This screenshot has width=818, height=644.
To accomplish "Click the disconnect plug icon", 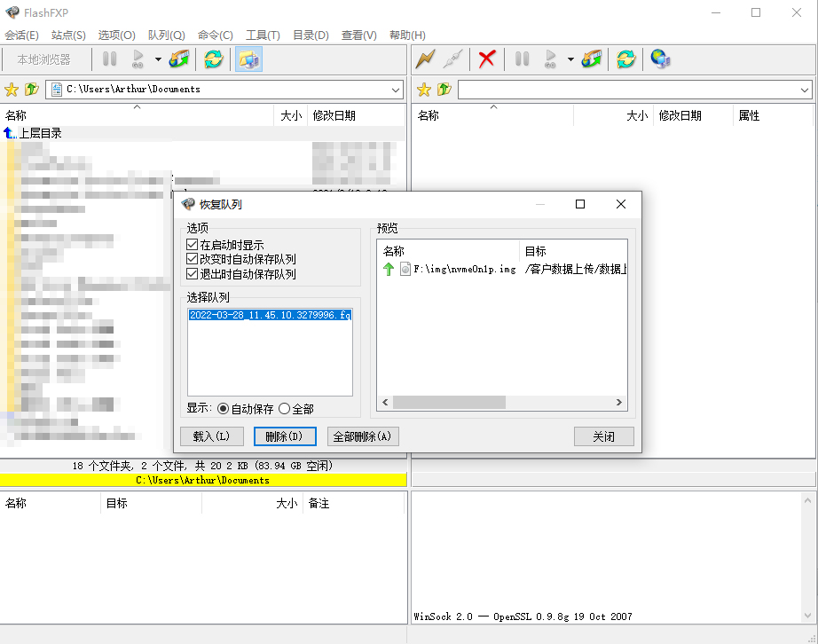I will coord(452,59).
